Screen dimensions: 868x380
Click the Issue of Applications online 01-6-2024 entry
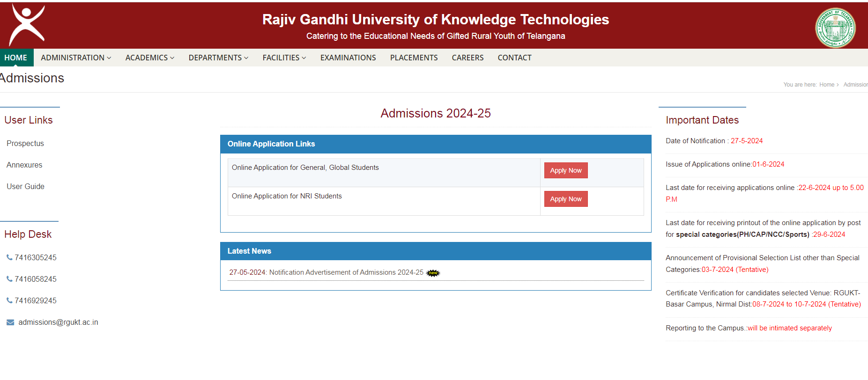pyautogui.click(x=725, y=164)
